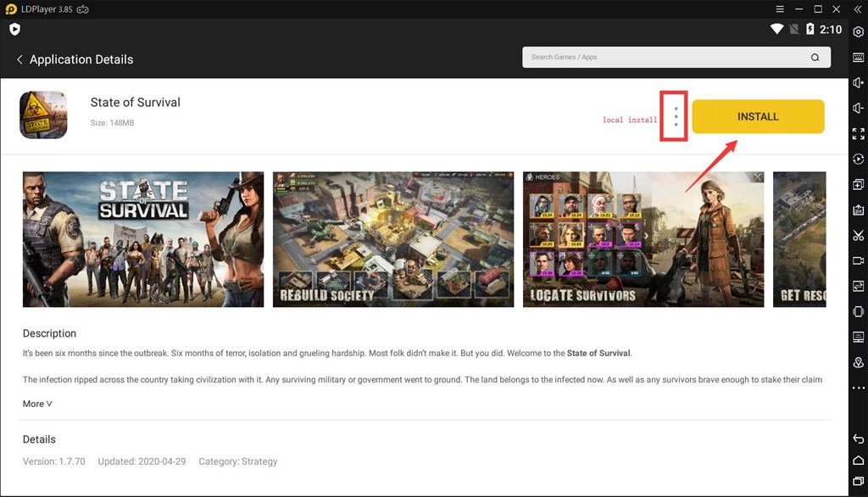Click the LDPlayer logo in title bar
Image resolution: width=868 pixels, height=497 pixels.
point(11,9)
